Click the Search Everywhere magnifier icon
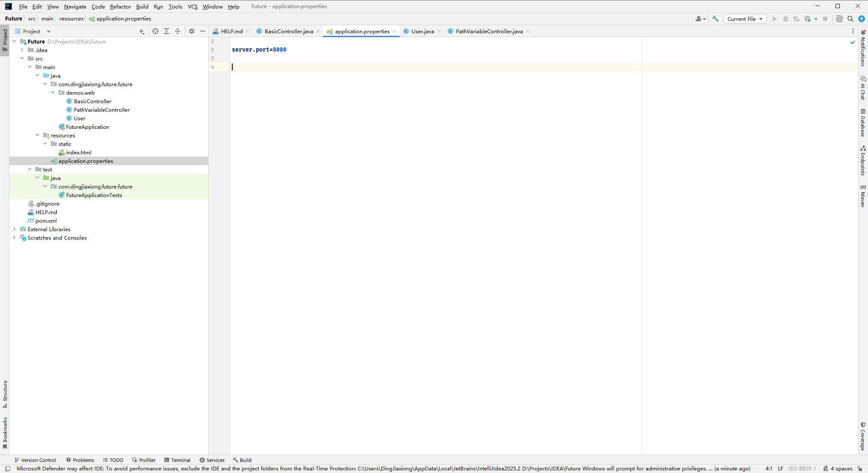Viewport: 868px width, 473px height. coord(850,19)
